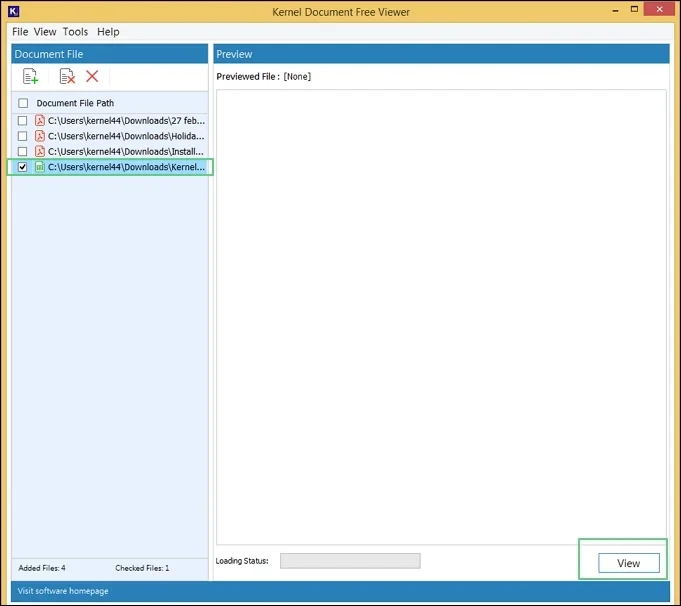Select the Downloads\Kernel... file path
The height and width of the screenshot is (606, 681).
point(126,167)
